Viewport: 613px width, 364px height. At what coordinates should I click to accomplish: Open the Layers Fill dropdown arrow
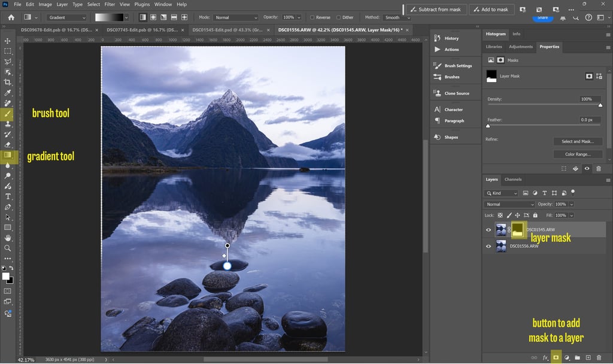tap(571, 215)
